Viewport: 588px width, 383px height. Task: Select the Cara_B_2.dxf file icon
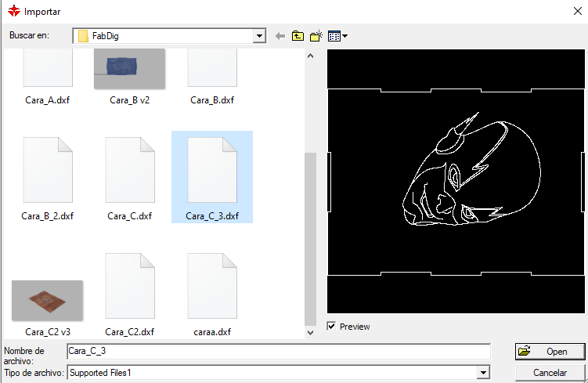[48, 170]
